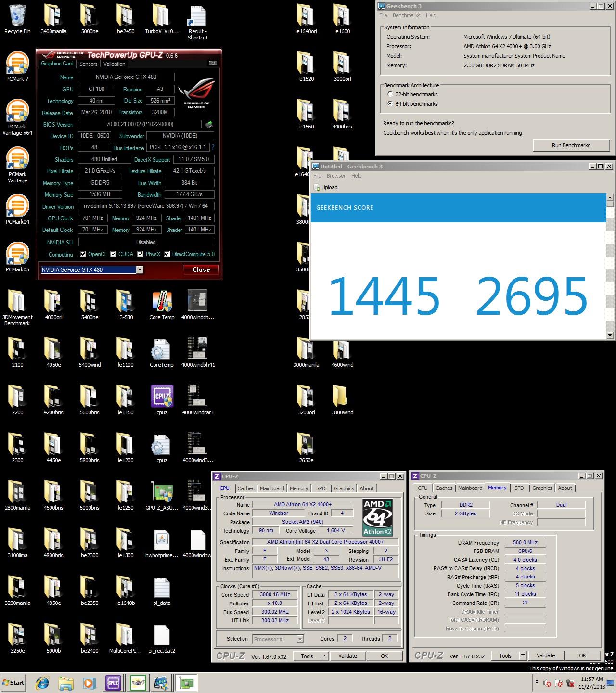
Task: Switch to Validation tab in GPU-Z
Action: (115, 64)
